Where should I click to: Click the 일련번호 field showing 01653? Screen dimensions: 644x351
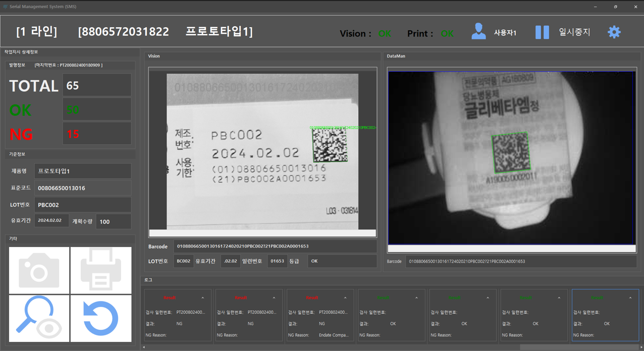278,261
